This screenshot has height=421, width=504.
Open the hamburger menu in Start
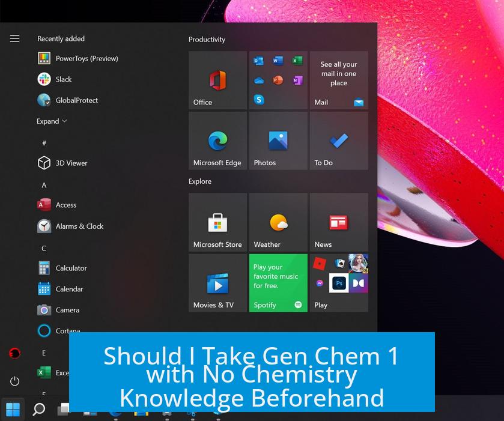point(14,39)
